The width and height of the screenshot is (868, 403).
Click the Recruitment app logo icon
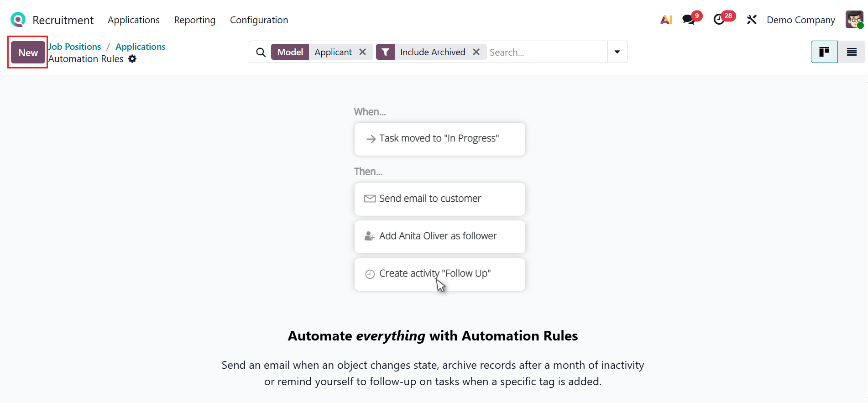(x=18, y=20)
